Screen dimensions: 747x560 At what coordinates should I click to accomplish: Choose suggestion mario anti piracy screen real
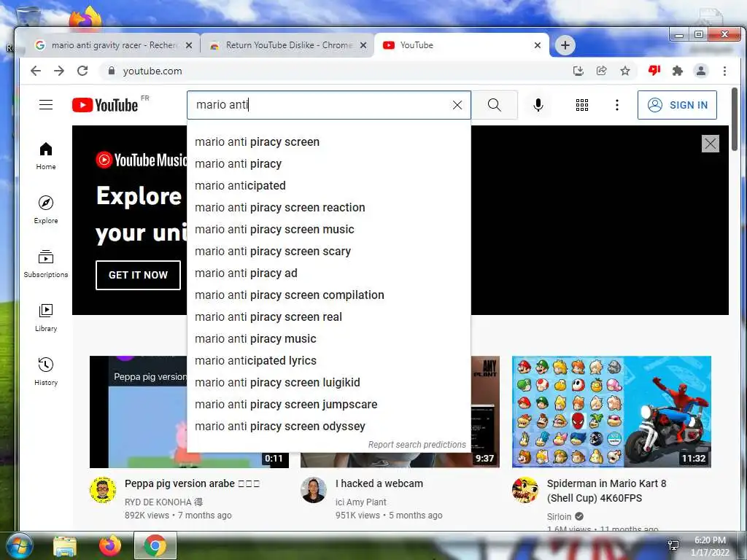(329, 317)
